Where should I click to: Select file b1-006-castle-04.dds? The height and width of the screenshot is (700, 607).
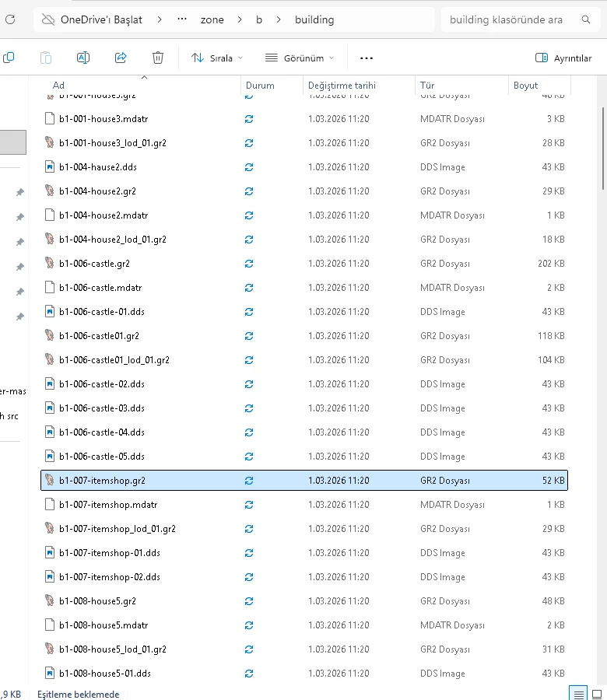coord(304,432)
